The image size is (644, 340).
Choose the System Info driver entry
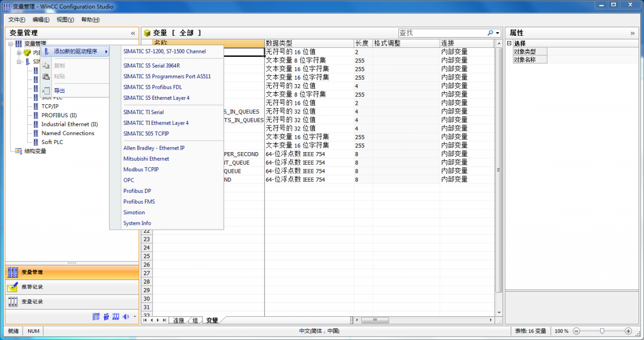[167, 223]
